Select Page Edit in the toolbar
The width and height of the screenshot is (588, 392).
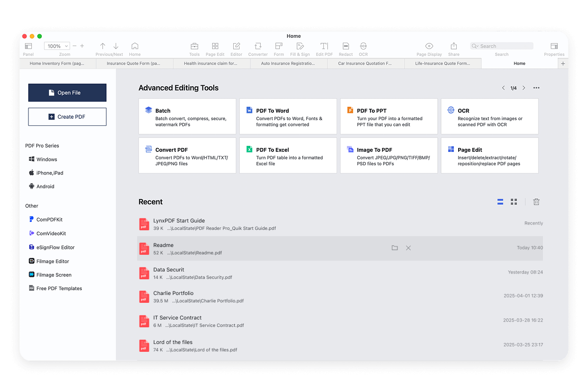pos(215,46)
